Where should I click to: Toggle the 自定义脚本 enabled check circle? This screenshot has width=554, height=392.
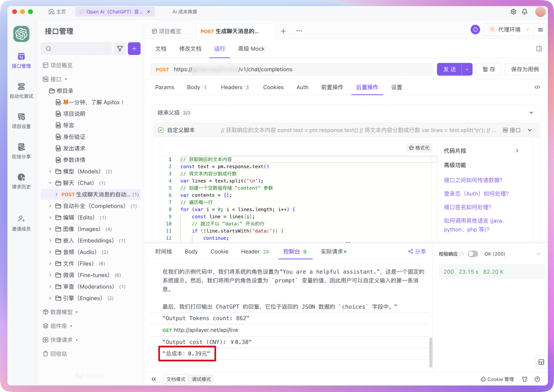click(161, 130)
